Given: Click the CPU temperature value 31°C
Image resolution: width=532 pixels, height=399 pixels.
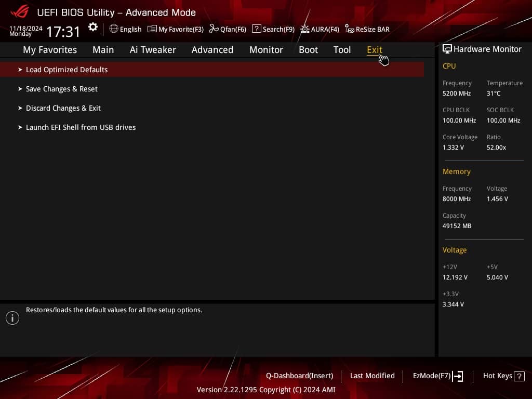Looking at the screenshot, I should point(494,94).
